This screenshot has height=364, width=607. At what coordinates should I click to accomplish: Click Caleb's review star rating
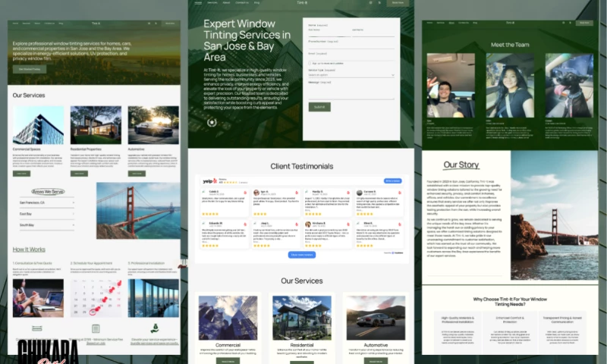click(210, 214)
